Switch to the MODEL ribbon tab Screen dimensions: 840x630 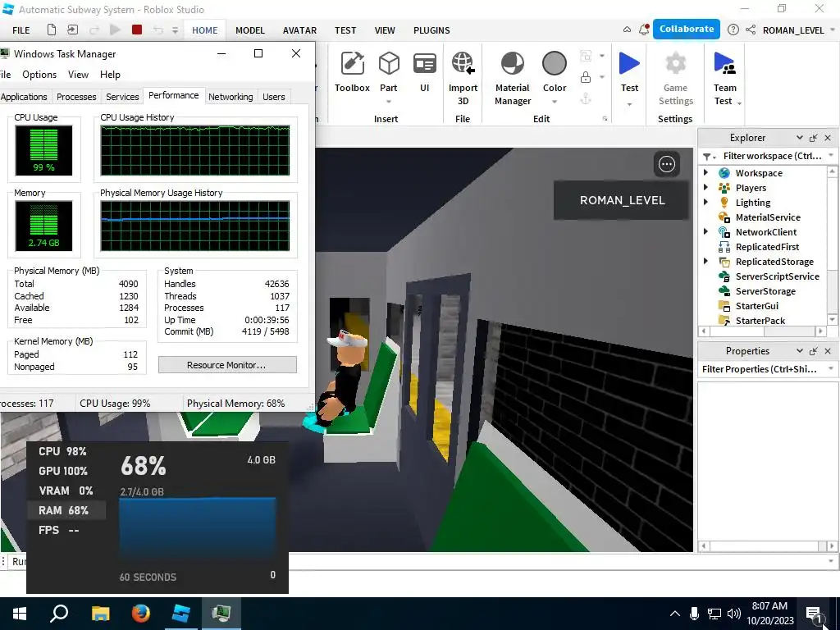(x=250, y=30)
